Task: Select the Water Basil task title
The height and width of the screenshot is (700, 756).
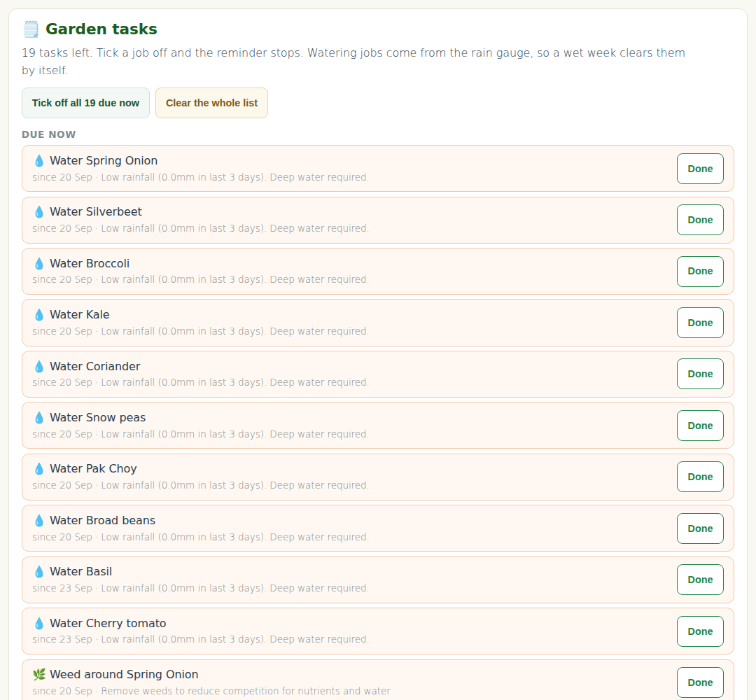Action: click(81, 572)
